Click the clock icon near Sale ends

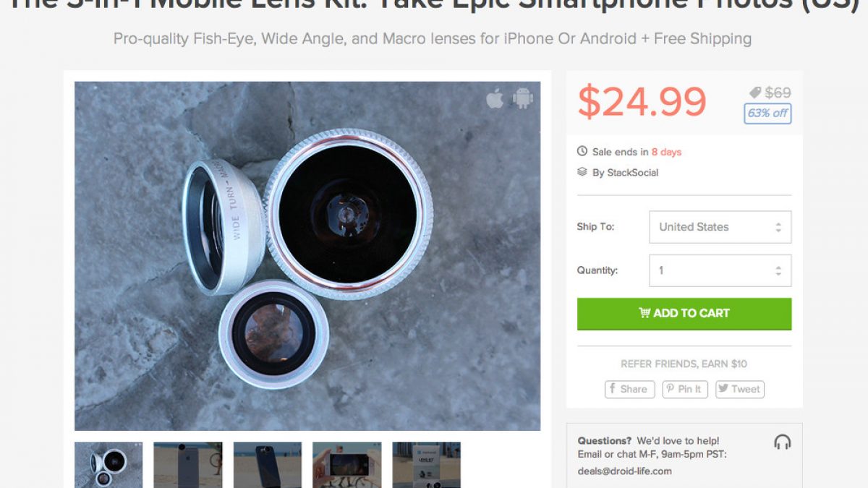(x=582, y=152)
